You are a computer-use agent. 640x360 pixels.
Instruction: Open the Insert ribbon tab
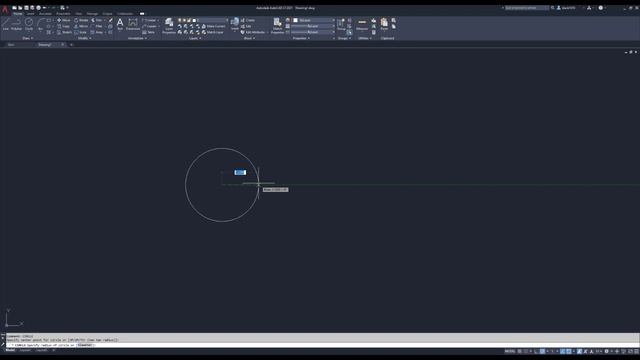[31, 13]
